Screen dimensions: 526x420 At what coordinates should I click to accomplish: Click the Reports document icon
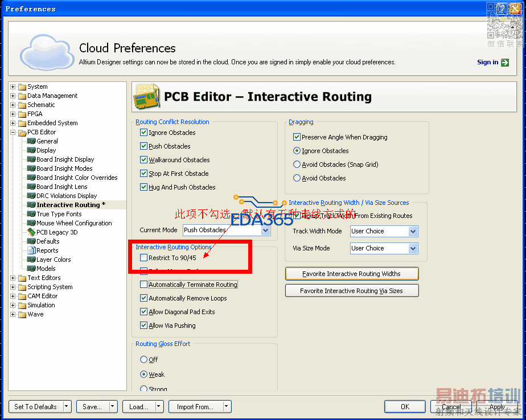tap(31, 250)
